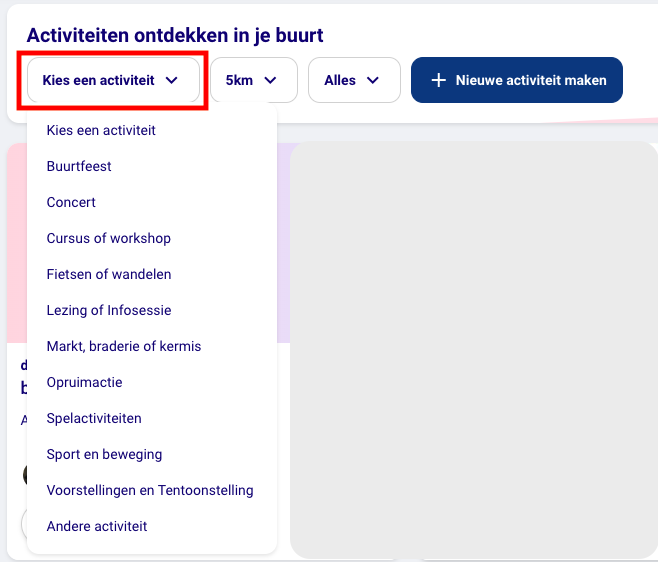Choose Spelactiviteiten in the dropdown
Viewport: 658px width, 562px height.
coord(94,418)
